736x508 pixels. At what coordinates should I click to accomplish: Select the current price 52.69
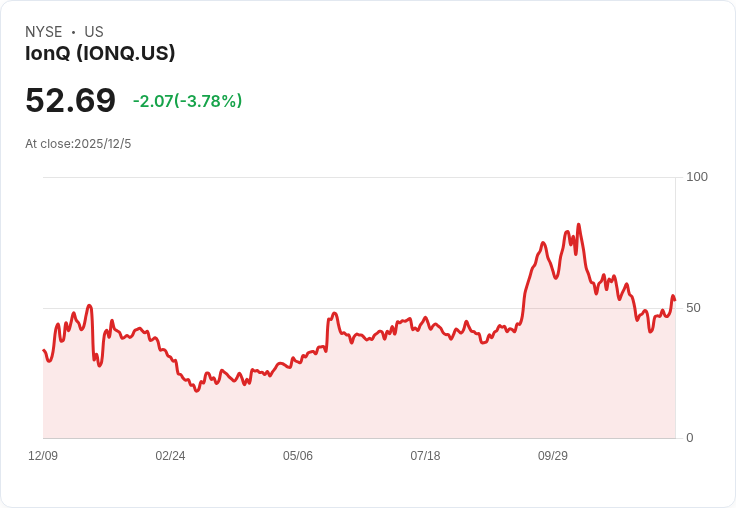[70, 100]
